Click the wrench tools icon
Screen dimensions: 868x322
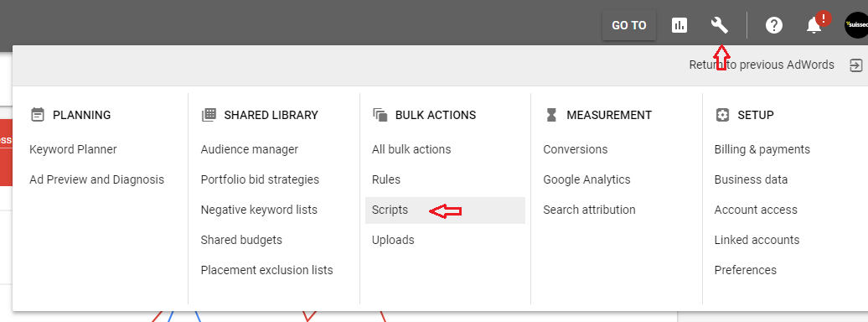pos(719,25)
